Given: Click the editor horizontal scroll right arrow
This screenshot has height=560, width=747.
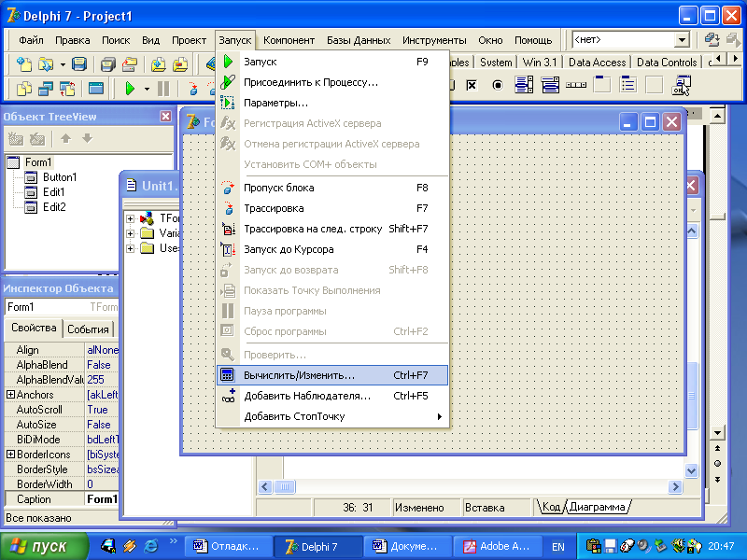Looking at the screenshot, I should click(x=674, y=486).
